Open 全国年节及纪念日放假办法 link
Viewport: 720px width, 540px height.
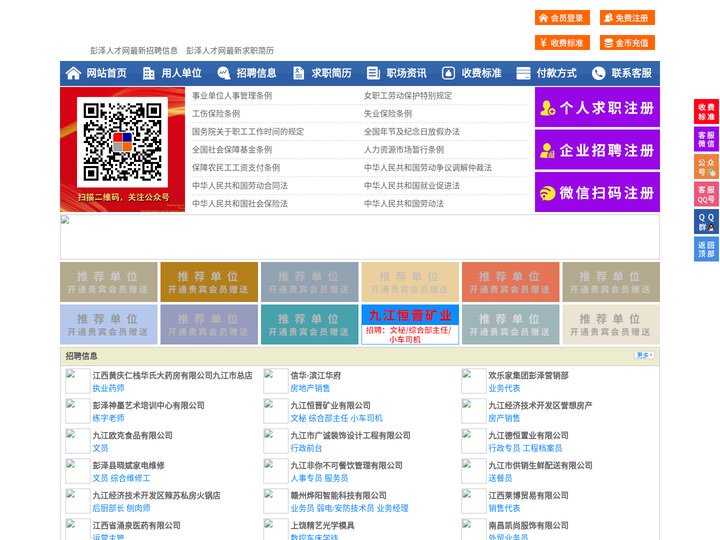click(412, 132)
